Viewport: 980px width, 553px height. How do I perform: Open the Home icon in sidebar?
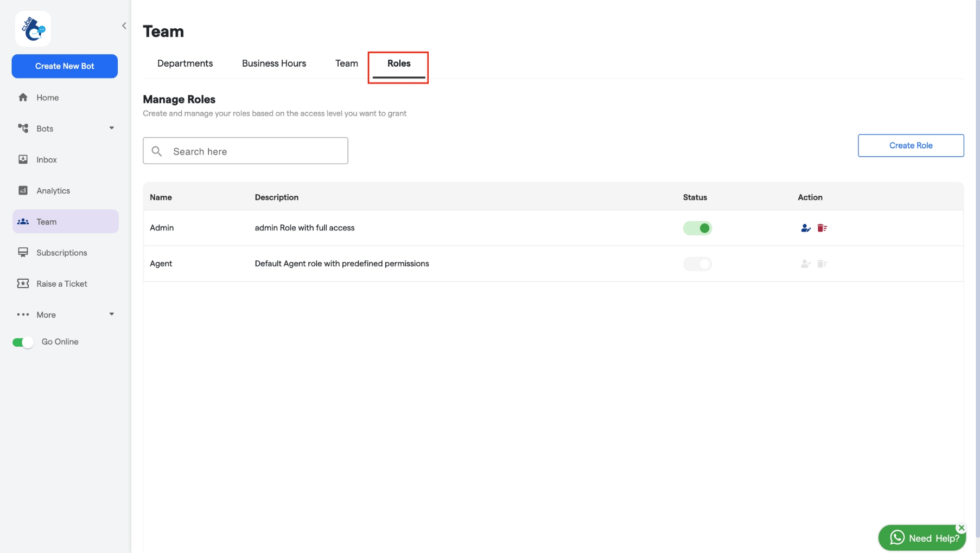click(x=23, y=98)
